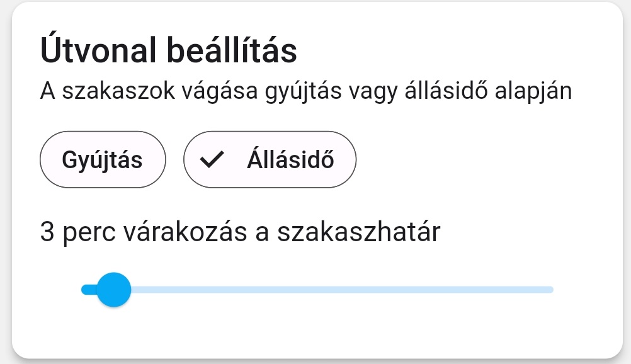Image resolution: width=631 pixels, height=364 pixels.
Task: Click the "Gyújtás" text inside its chip
Action: click(x=103, y=160)
